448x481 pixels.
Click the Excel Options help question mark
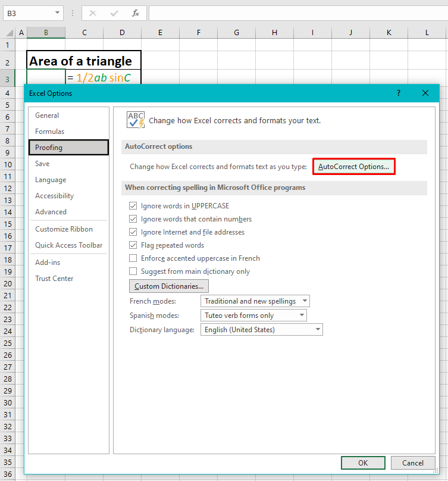pos(399,93)
